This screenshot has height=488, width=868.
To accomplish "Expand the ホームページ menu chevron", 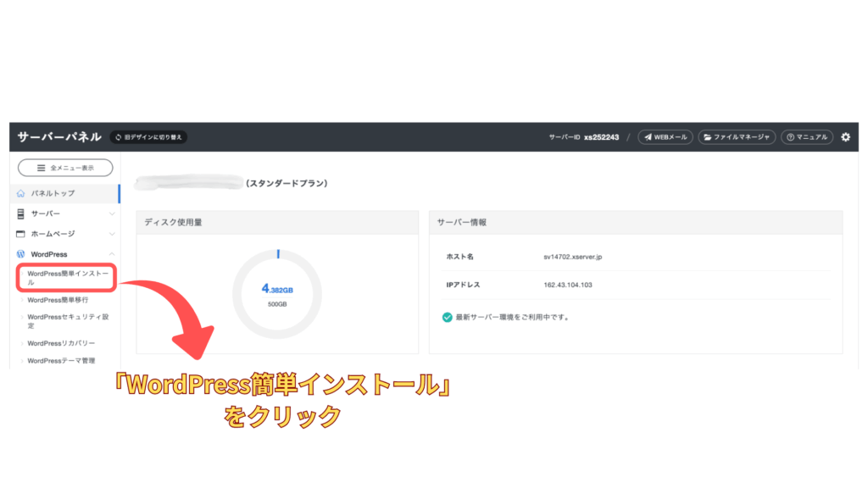I will [x=112, y=234].
